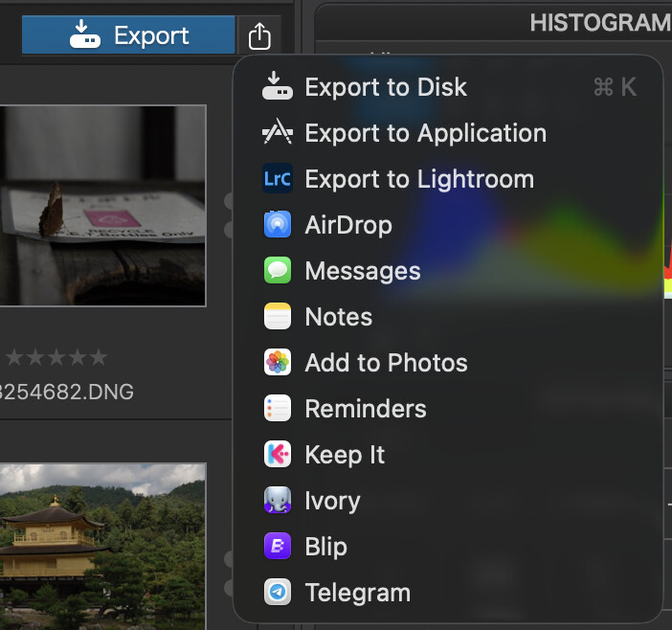Screen dimensions: 672x630
Task: Click the purple Blip icon
Action: [x=278, y=547]
